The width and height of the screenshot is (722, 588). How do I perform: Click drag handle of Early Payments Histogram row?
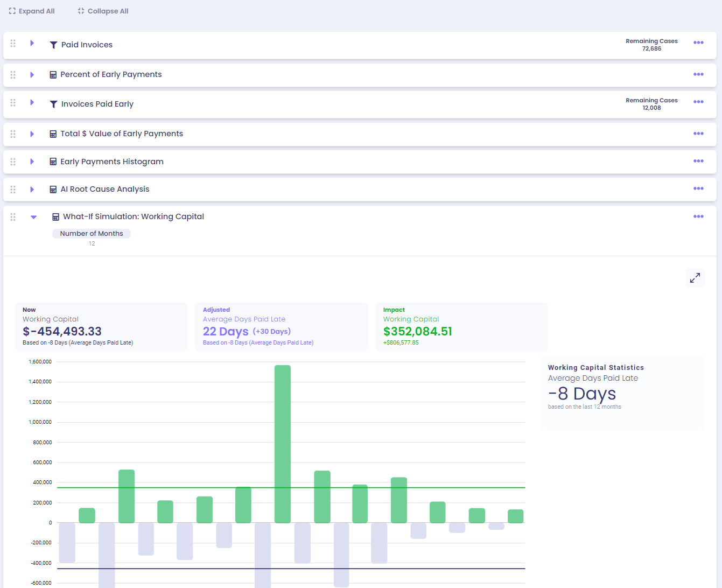coord(13,162)
